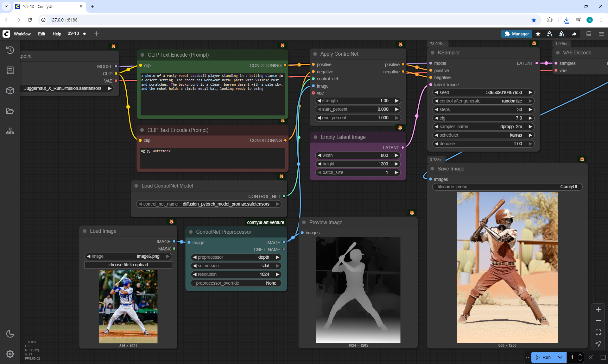Toggle the bottom panel icon

pyautogui.click(x=589, y=34)
